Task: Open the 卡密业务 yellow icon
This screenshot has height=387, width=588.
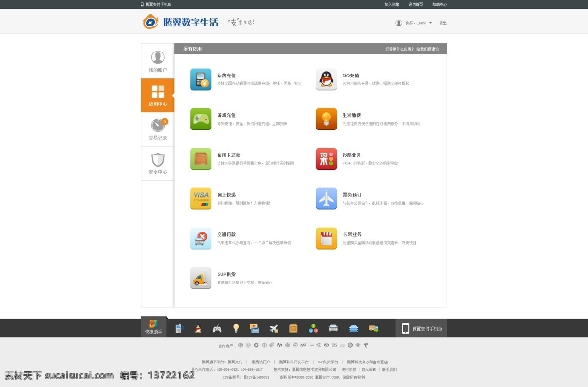Action: [x=326, y=238]
